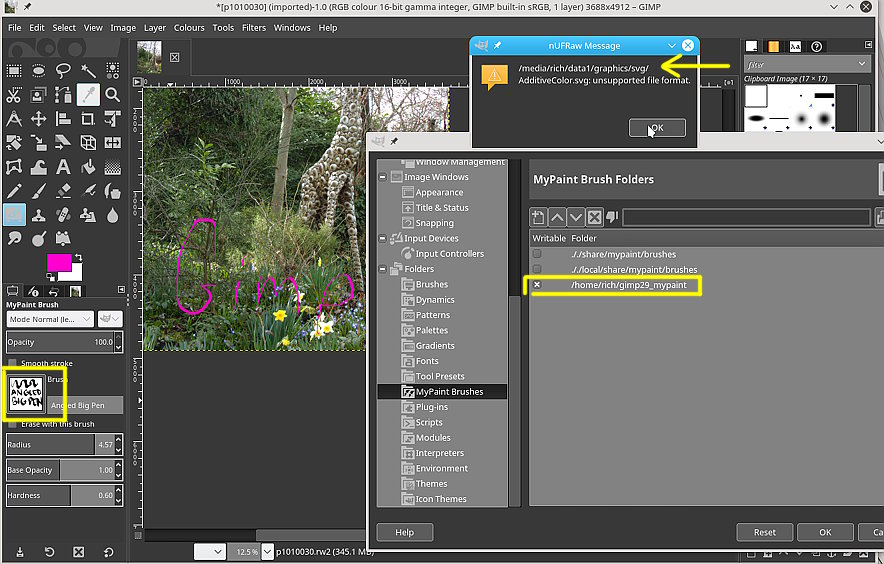Toggle Smooth stroke checkbox
Viewport: 884px width, 564px height.
coord(12,363)
